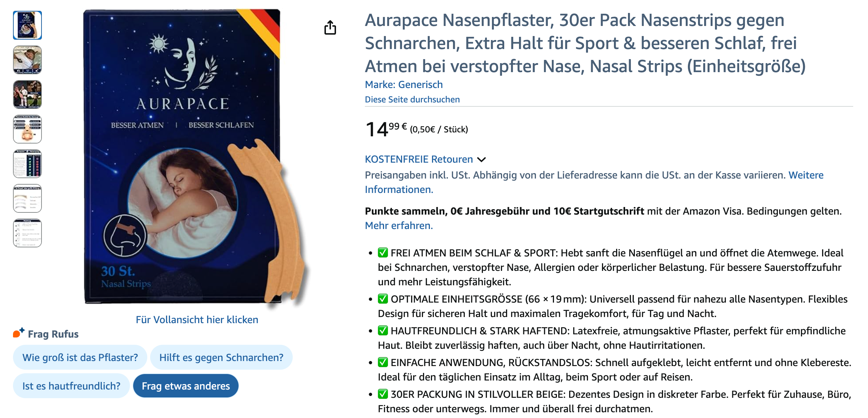
Task: Select the sleeping man thumbnail
Action: [27, 60]
